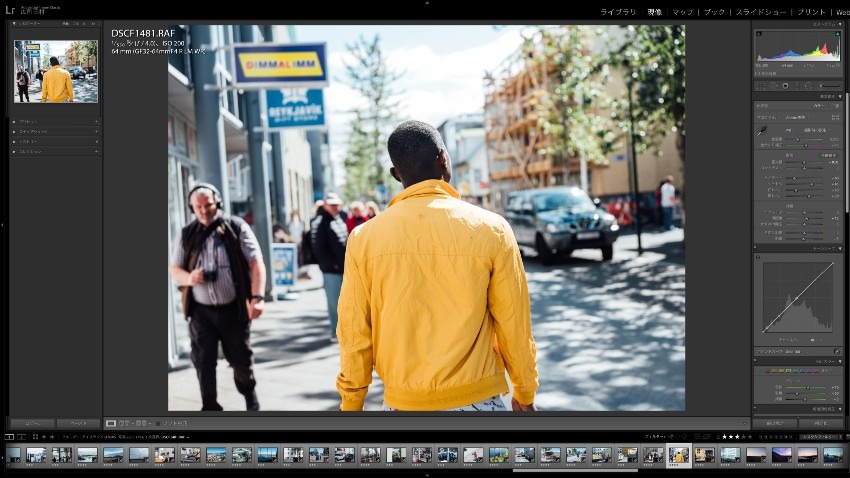850x478 pixels.
Task: Click the Copy button in left panel
Action: point(31,423)
